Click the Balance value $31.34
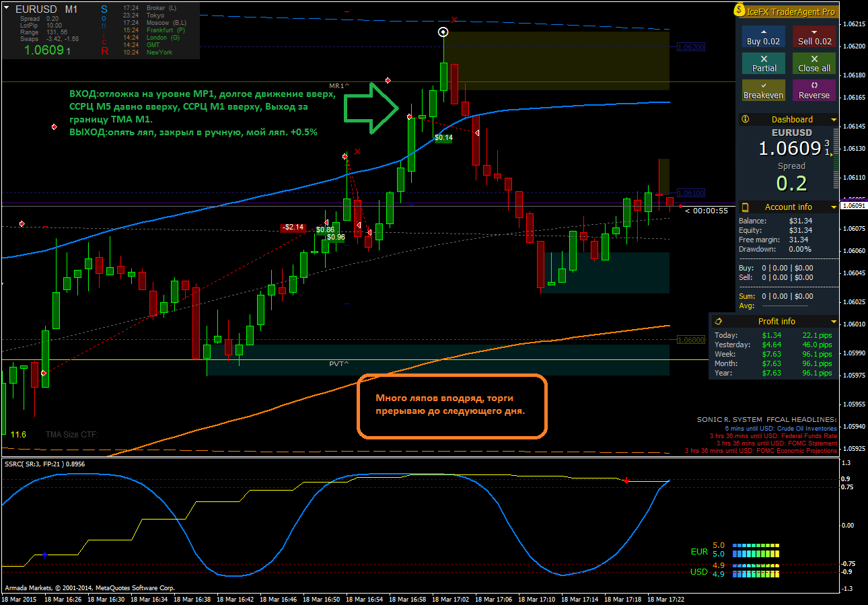Image resolution: width=868 pixels, height=605 pixels. 801,221
